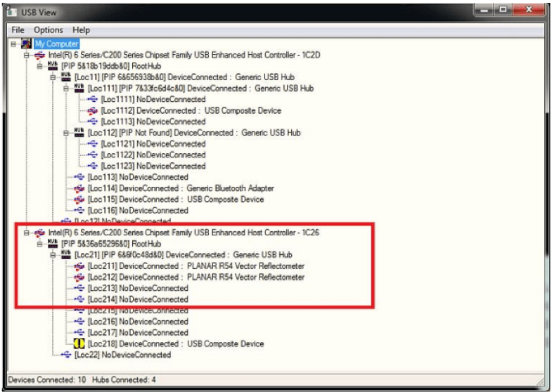Click the device icon beside Loc115
552x392 pixels.
pyautogui.click(x=79, y=200)
